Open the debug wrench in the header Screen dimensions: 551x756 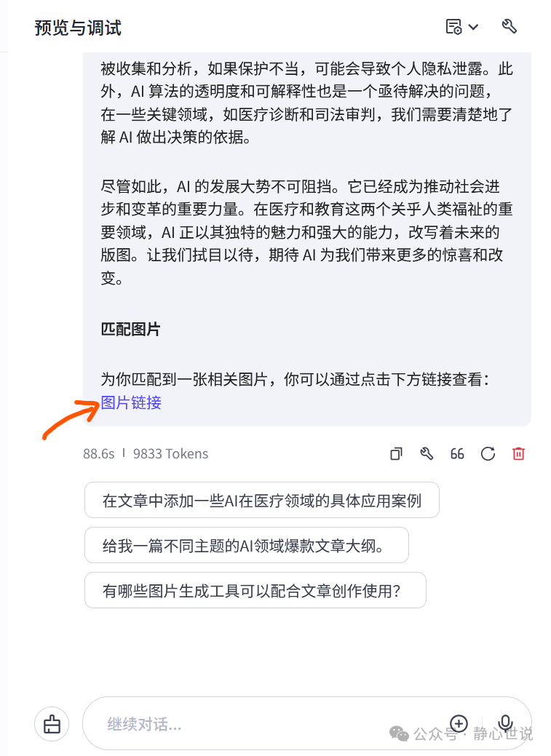click(509, 26)
